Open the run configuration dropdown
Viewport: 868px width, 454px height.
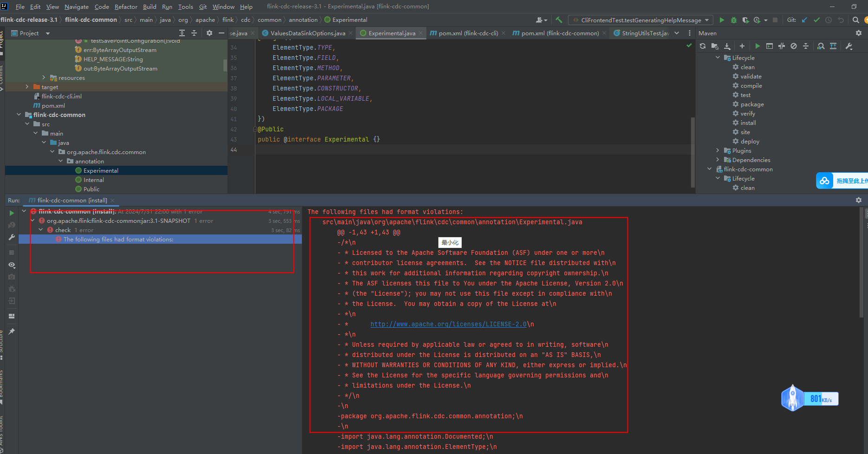point(641,20)
